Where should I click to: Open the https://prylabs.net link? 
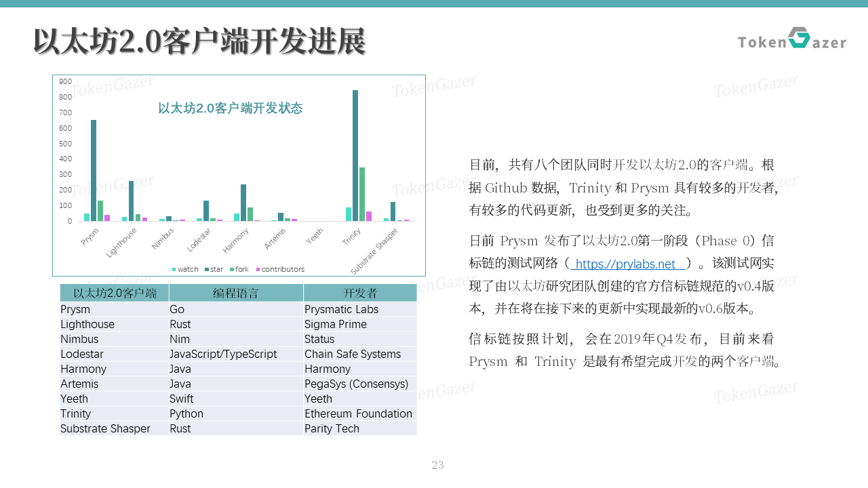(x=625, y=264)
